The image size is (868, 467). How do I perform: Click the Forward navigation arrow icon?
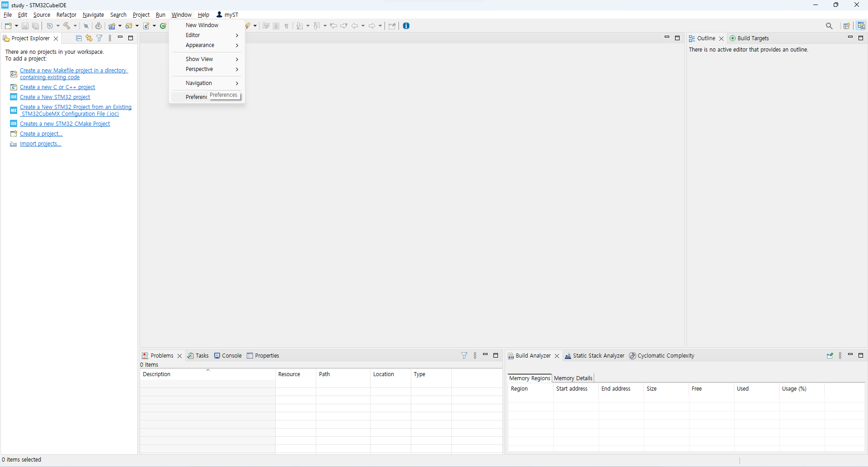point(372,26)
